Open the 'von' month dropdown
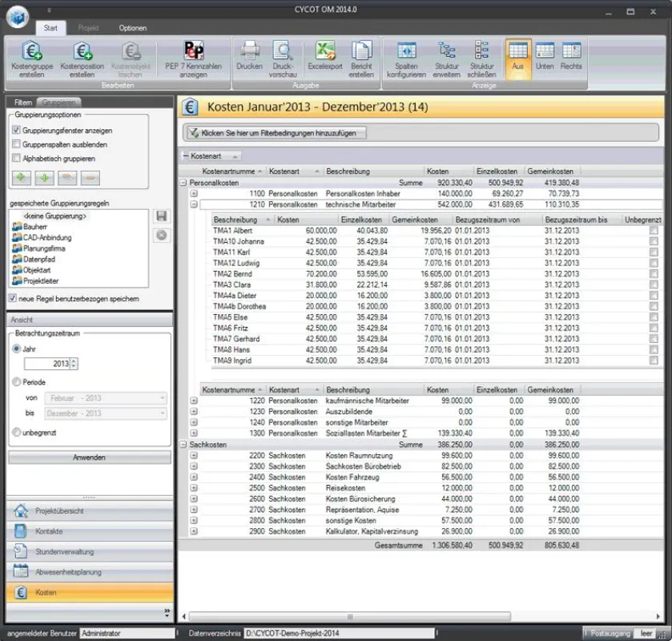This screenshot has width=672, height=641. click(x=106, y=398)
